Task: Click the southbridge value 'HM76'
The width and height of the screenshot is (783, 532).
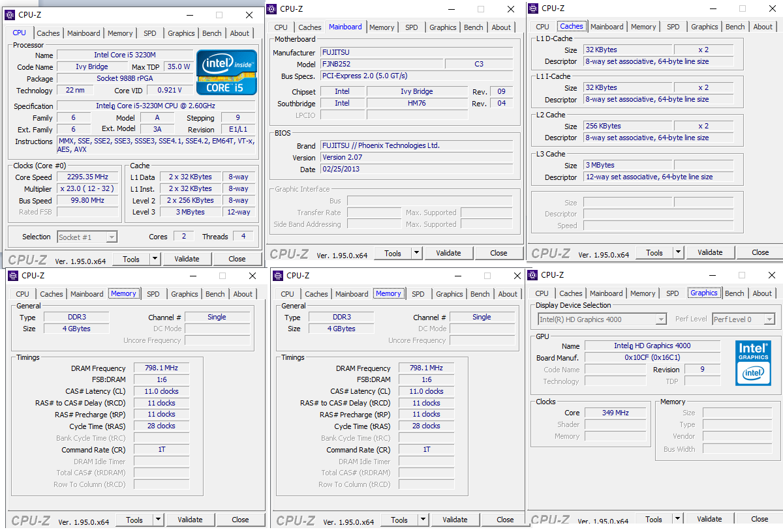Action: [417, 104]
